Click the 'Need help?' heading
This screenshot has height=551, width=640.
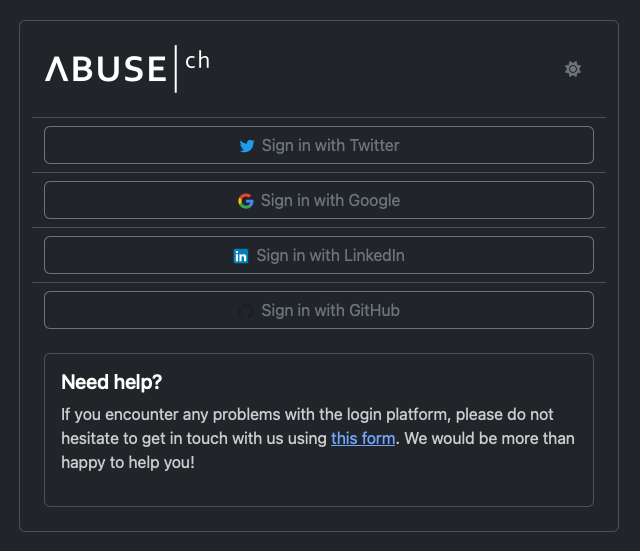point(112,382)
